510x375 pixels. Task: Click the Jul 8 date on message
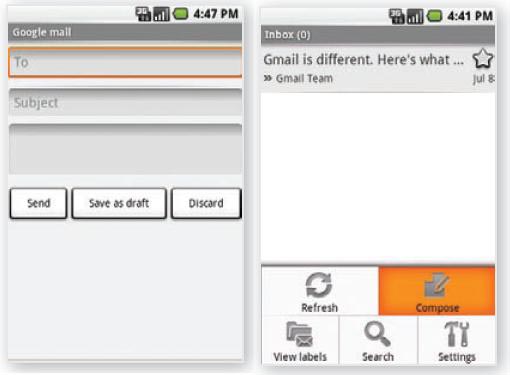[483, 79]
